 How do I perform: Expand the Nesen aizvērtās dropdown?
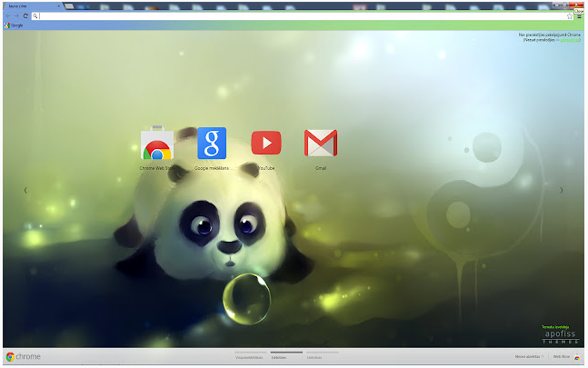point(529,357)
